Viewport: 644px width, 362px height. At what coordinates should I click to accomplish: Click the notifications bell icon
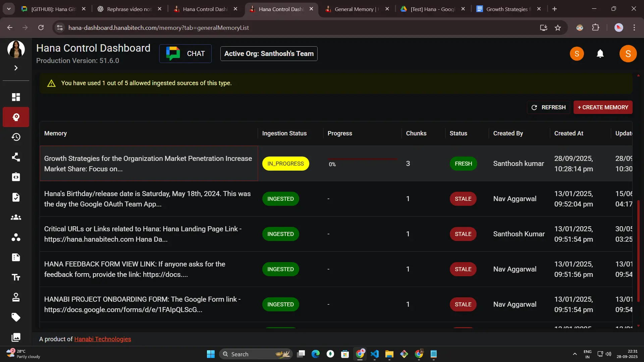[x=600, y=54]
